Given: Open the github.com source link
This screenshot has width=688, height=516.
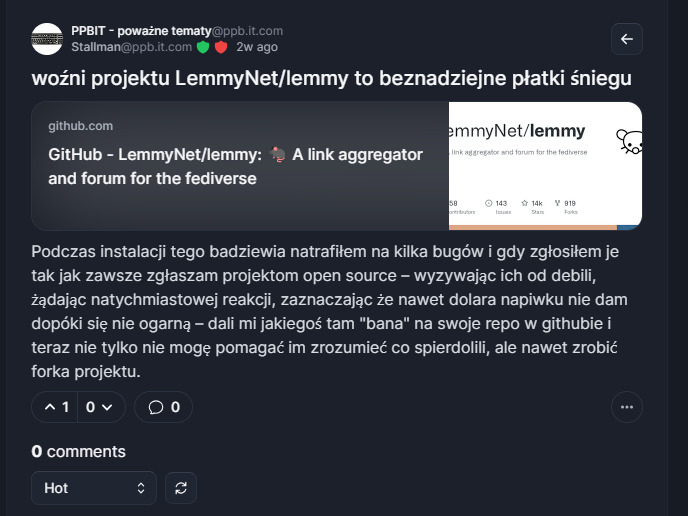Looking at the screenshot, I should click(81, 126).
